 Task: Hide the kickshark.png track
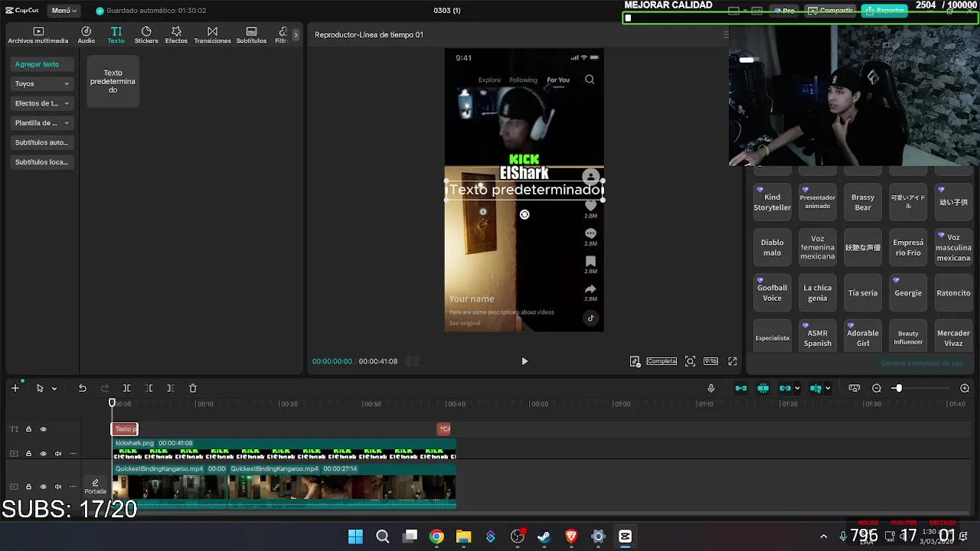tap(43, 454)
